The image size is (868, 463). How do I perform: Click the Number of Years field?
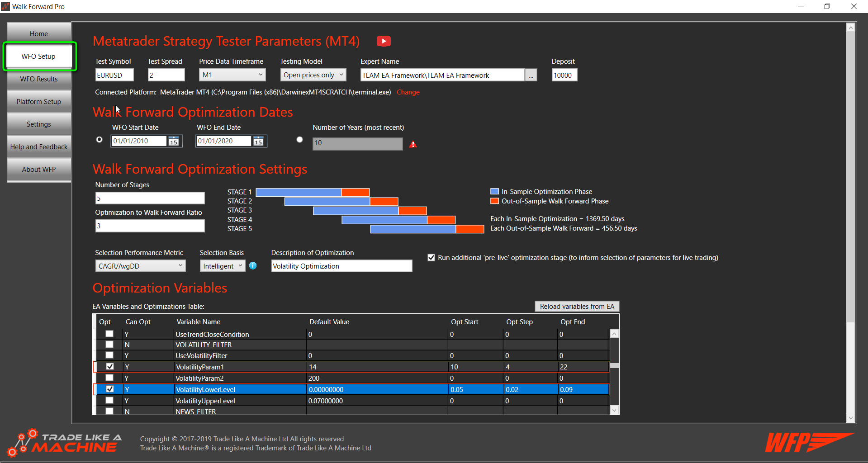coord(357,143)
